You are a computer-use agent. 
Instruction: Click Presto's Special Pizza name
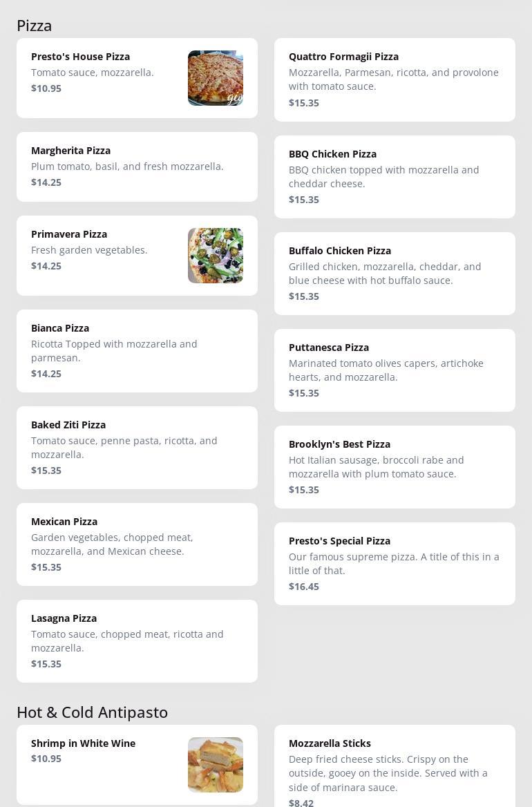tap(339, 541)
